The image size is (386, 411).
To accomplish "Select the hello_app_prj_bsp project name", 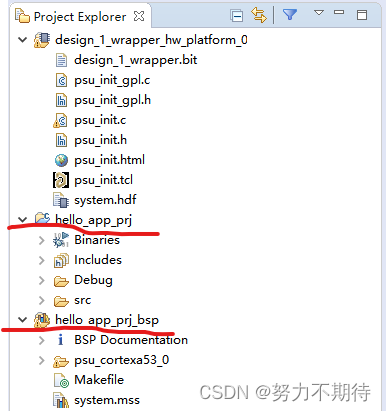I will point(107,320).
